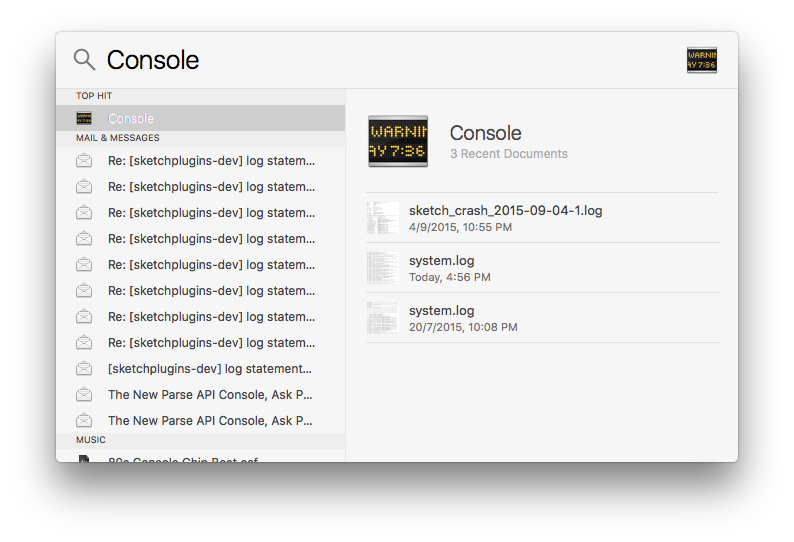This screenshot has width=794, height=542.
Task: Select the first "Re: [sketchplugins-dev] log statem..." message
Action: tap(201, 161)
